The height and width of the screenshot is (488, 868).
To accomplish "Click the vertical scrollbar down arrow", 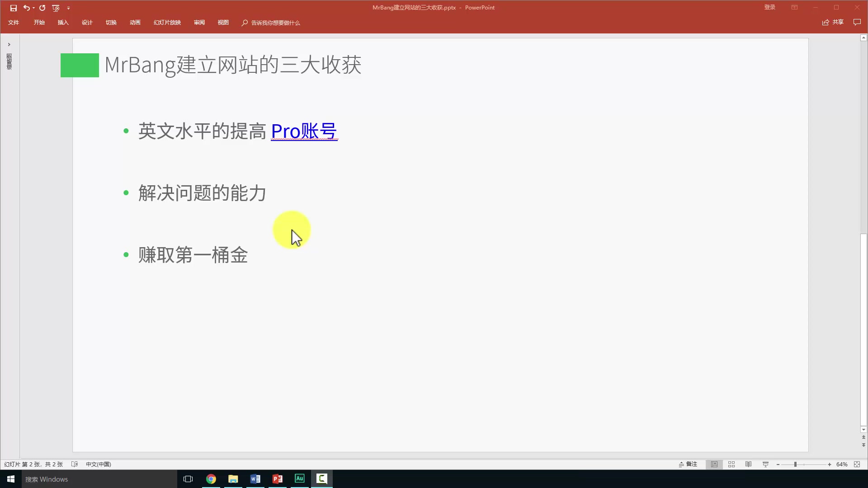I will click(x=863, y=430).
